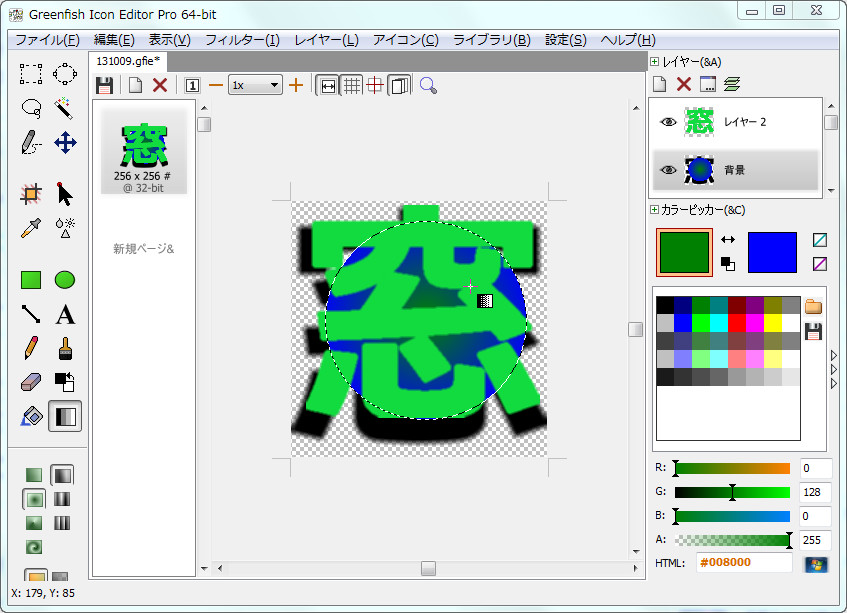This screenshot has width=847, height=613.
Task: Select the Eraser tool
Action: click(31, 382)
